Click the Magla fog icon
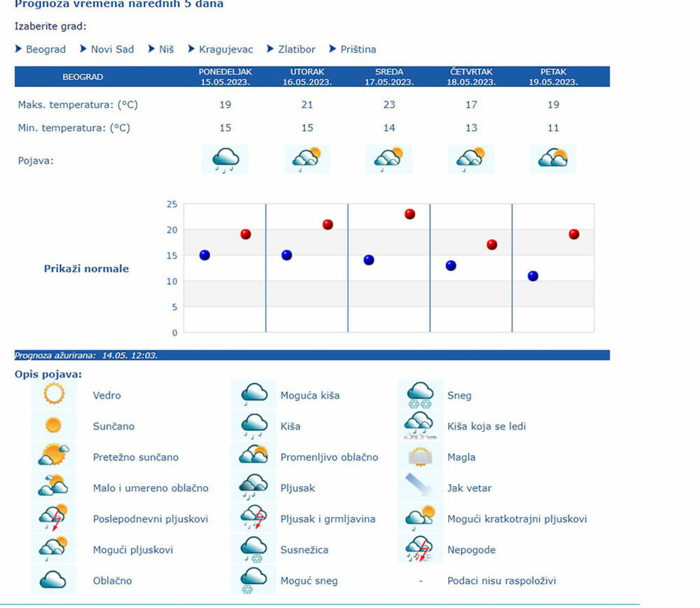This screenshot has height=608, width=700. tap(420, 457)
